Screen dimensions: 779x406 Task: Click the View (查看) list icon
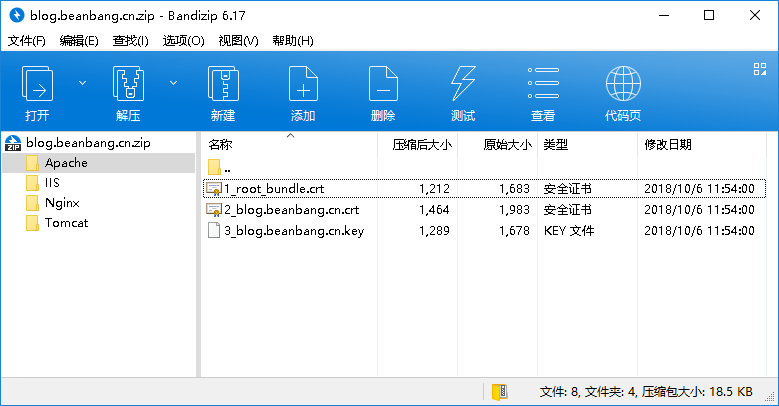pyautogui.click(x=543, y=83)
